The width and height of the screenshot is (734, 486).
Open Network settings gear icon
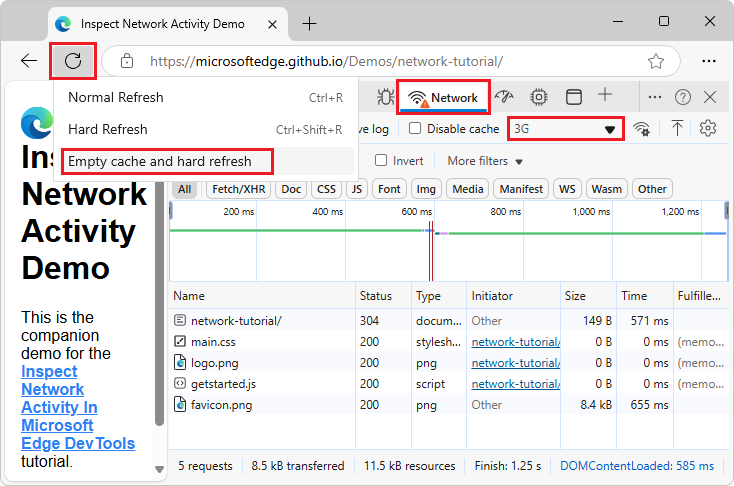coord(709,128)
